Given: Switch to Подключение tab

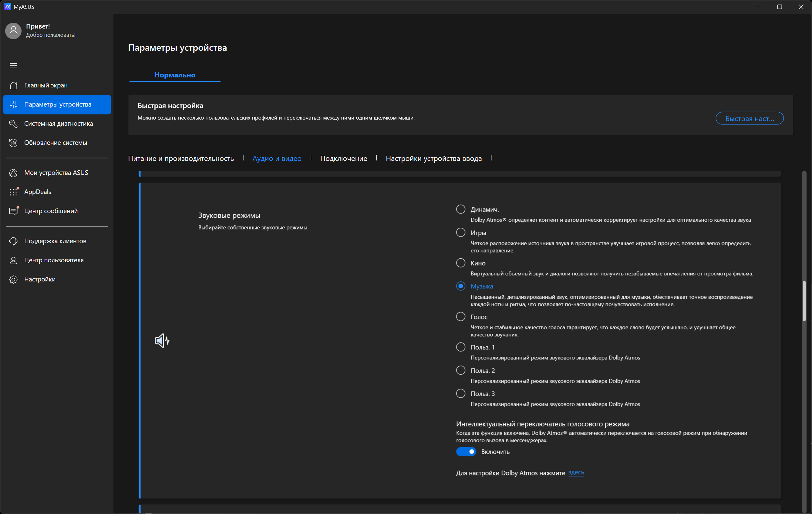Looking at the screenshot, I should [x=344, y=158].
